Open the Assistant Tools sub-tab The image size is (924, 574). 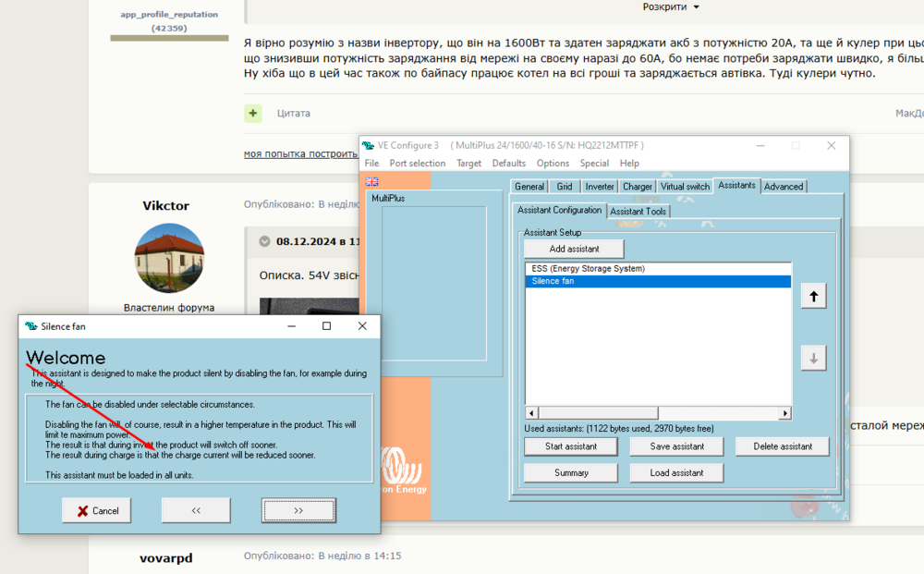point(638,211)
